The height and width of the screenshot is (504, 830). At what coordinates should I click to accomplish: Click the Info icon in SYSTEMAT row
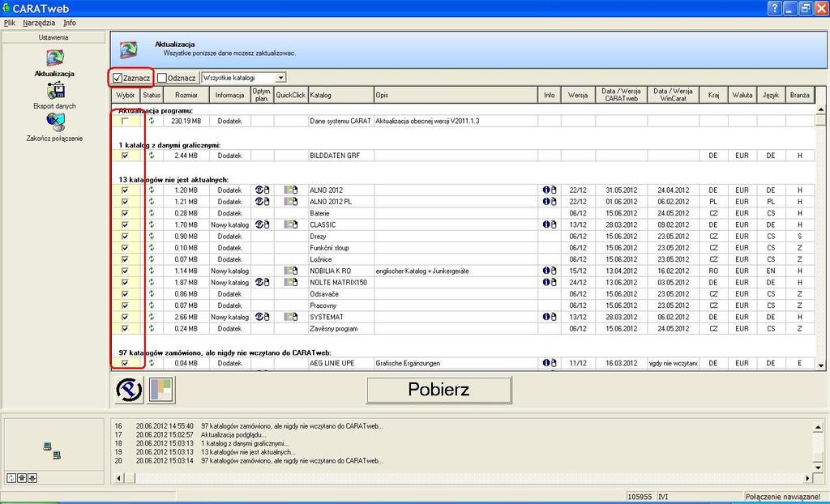click(550, 317)
